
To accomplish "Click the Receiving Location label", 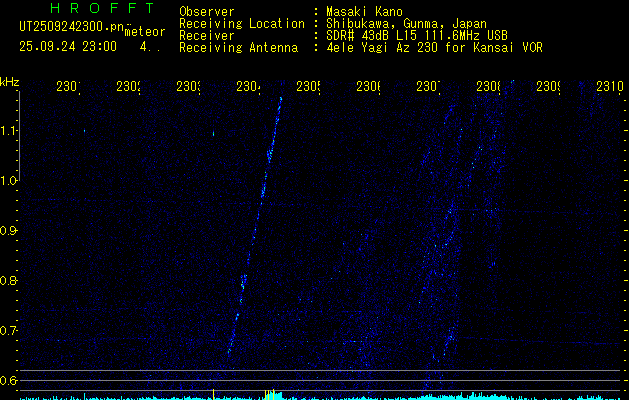I will [x=242, y=24].
